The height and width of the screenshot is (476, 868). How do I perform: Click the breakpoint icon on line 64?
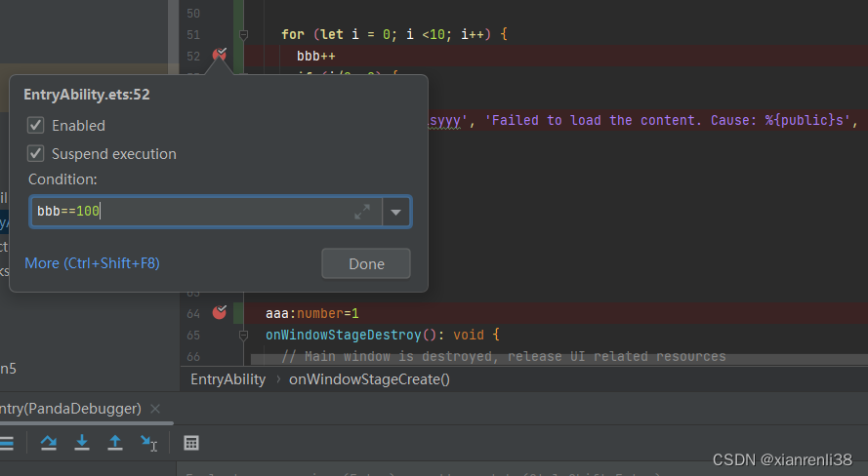click(220, 312)
